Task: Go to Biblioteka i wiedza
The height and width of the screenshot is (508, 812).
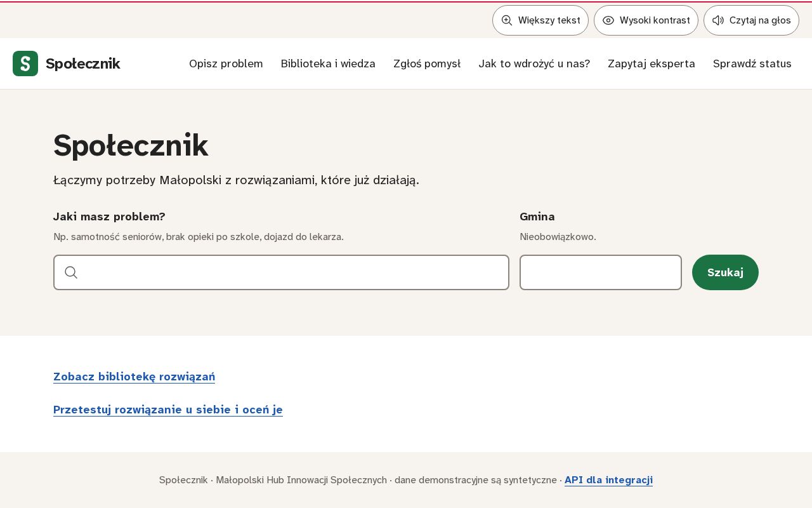Action: pos(328,63)
